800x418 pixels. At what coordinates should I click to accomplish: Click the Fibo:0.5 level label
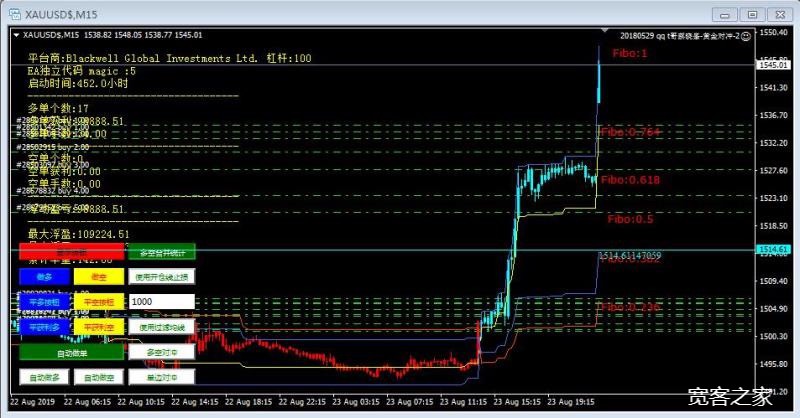(630, 219)
